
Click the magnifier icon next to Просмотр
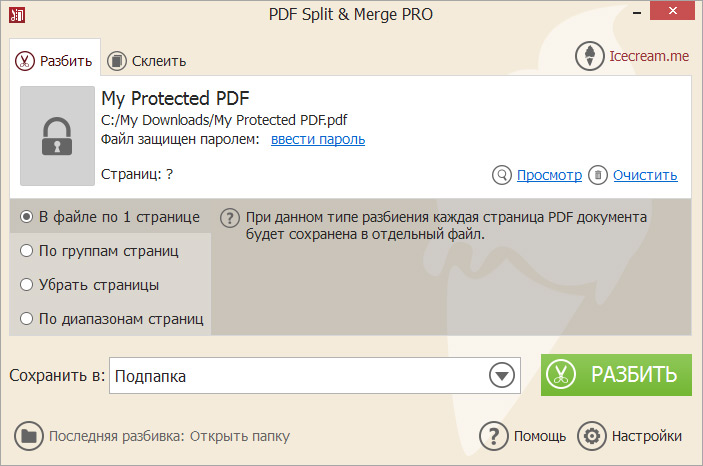pyautogui.click(x=502, y=175)
